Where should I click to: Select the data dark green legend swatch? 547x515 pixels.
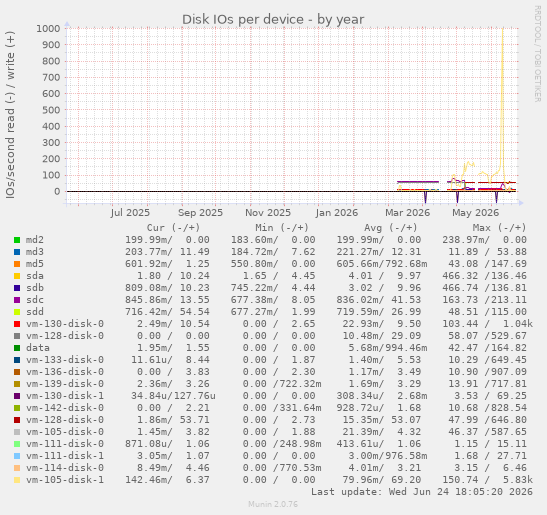click(17, 348)
